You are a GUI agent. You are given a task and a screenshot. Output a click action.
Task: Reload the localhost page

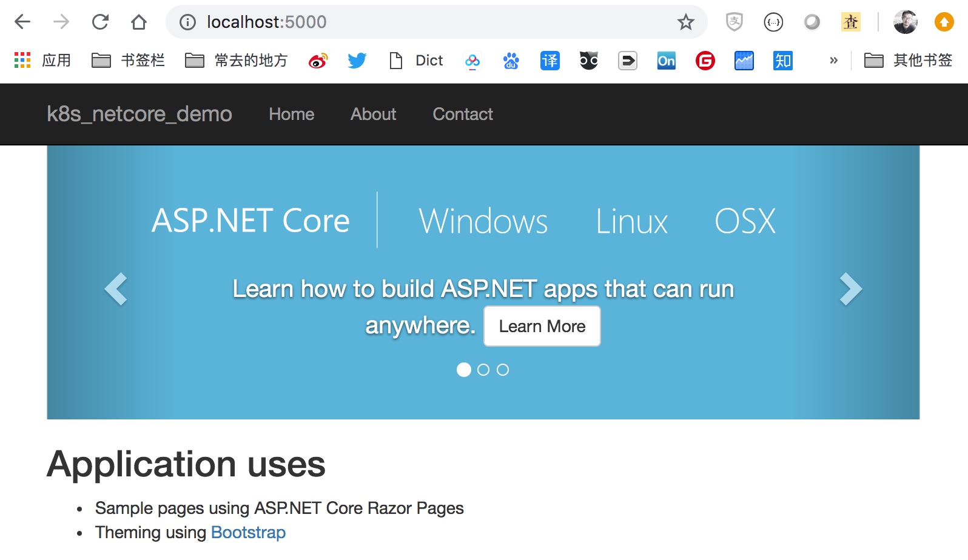(100, 22)
